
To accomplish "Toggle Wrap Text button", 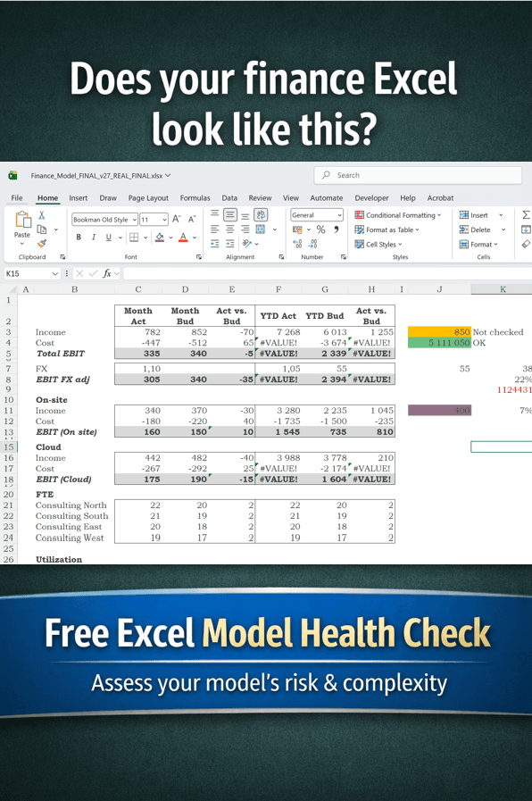I will 261,214.
